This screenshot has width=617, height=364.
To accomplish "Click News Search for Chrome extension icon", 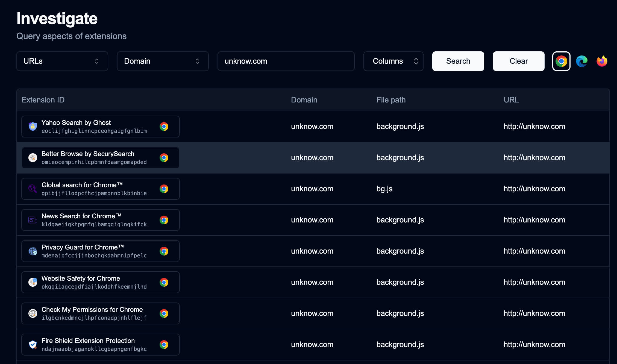I will pos(33,220).
